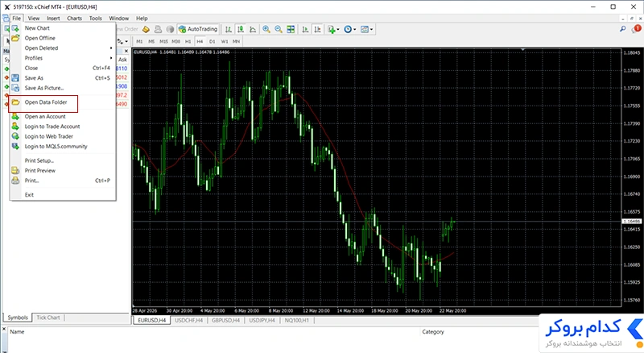Zoom in on the chart
Screen dimensions: 644x353
coord(266,29)
